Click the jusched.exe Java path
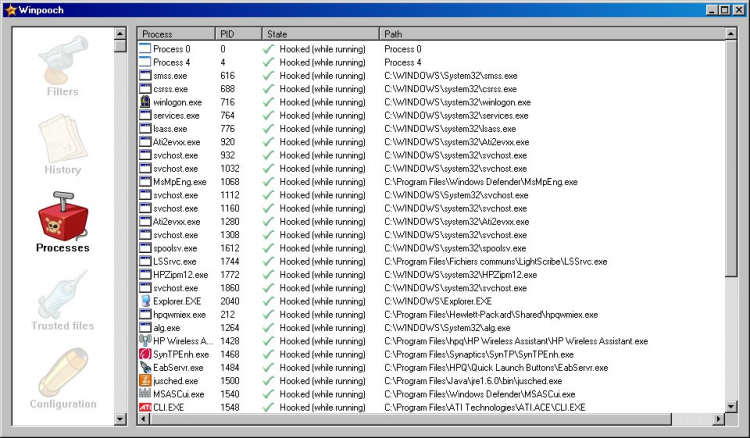The width and height of the screenshot is (750, 438). [x=473, y=381]
